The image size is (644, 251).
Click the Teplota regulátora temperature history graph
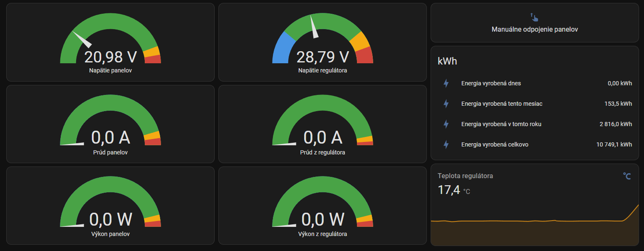535,225
